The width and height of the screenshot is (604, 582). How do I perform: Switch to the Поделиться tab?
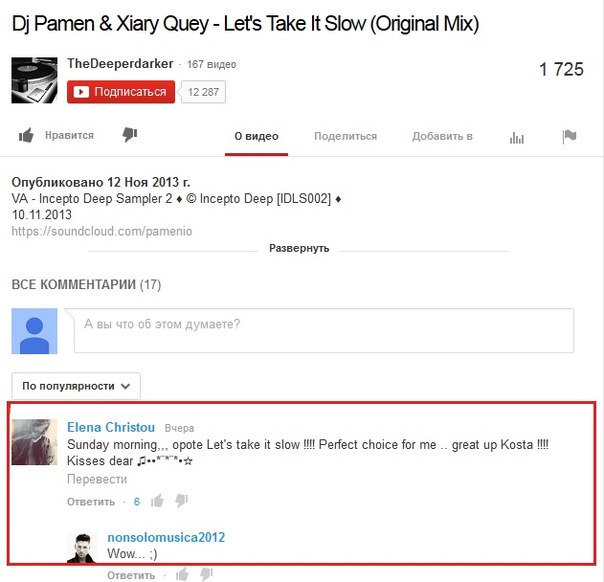coord(345,136)
